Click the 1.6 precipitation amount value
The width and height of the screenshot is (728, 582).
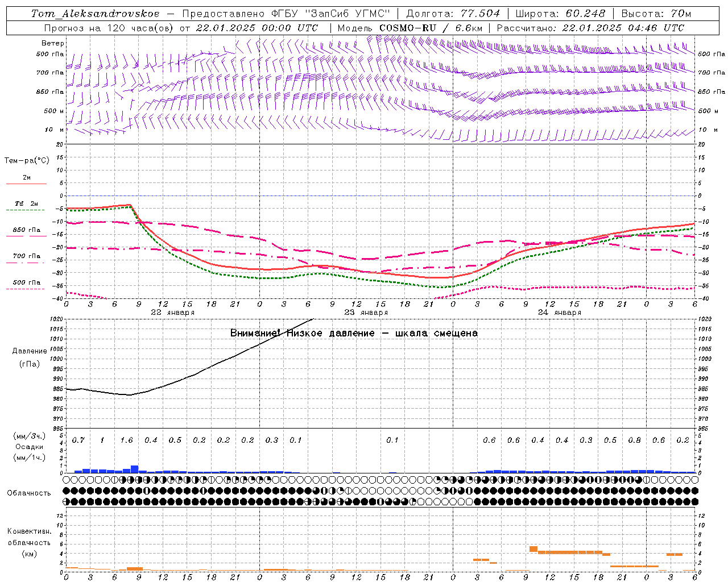click(126, 440)
